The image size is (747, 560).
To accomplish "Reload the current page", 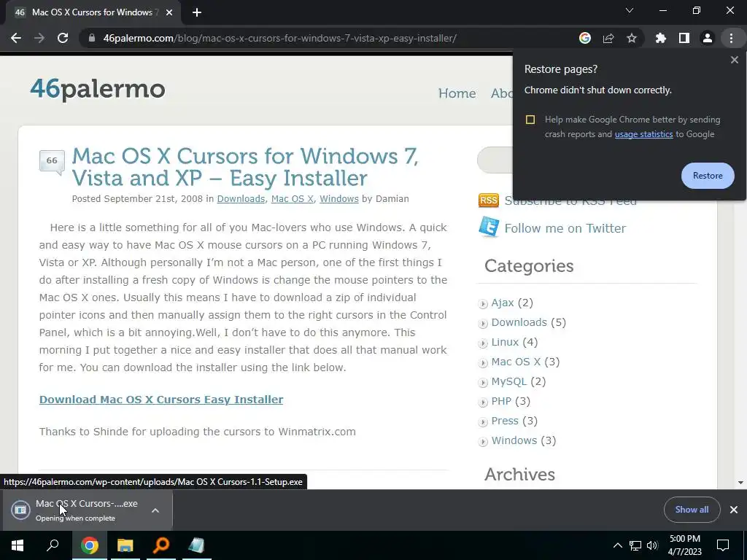I will click(x=63, y=38).
